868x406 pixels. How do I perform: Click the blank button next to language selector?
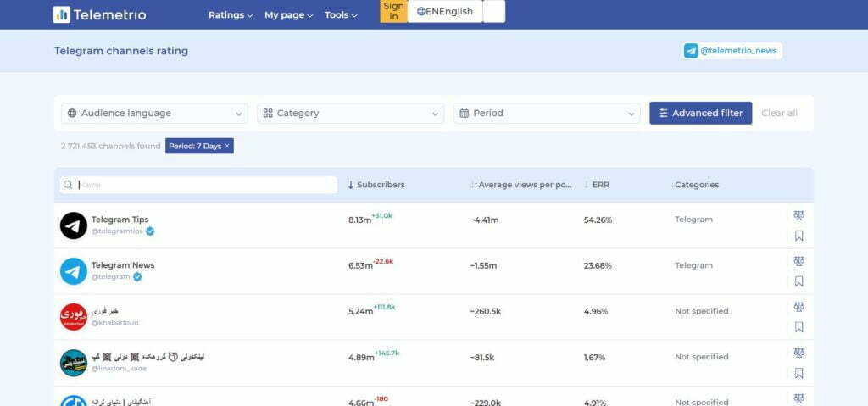coord(494,11)
